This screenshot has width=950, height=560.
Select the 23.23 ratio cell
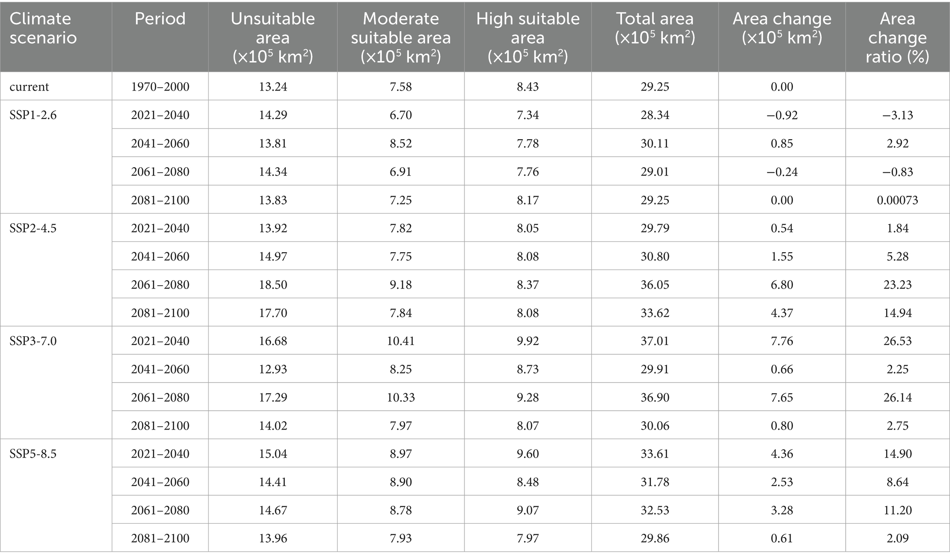tap(898, 284)
